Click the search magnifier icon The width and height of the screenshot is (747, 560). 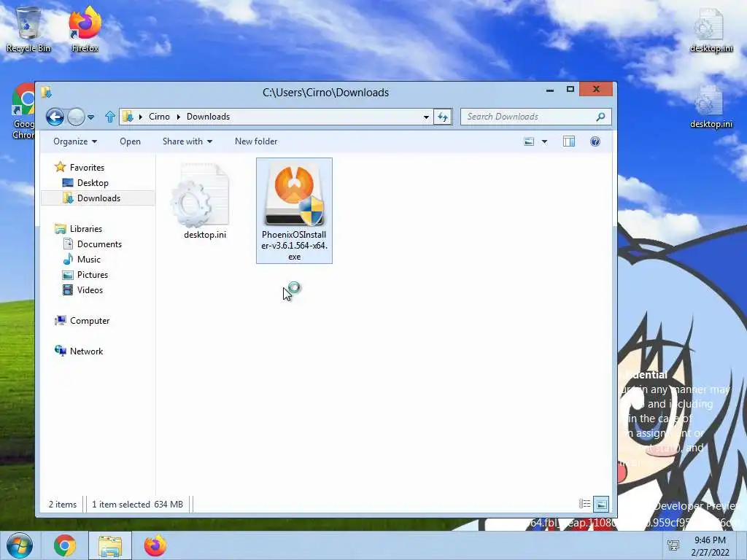tap(601, 117)
